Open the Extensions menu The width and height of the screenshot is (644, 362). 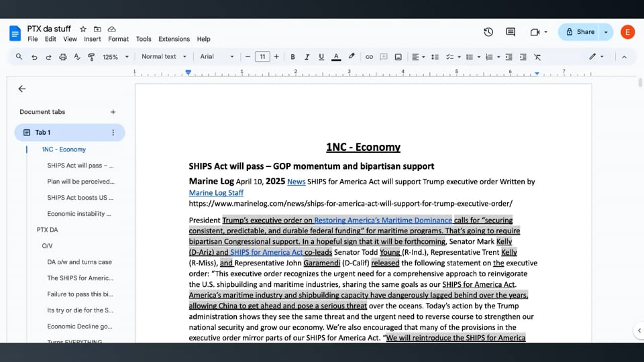(174, 39)
